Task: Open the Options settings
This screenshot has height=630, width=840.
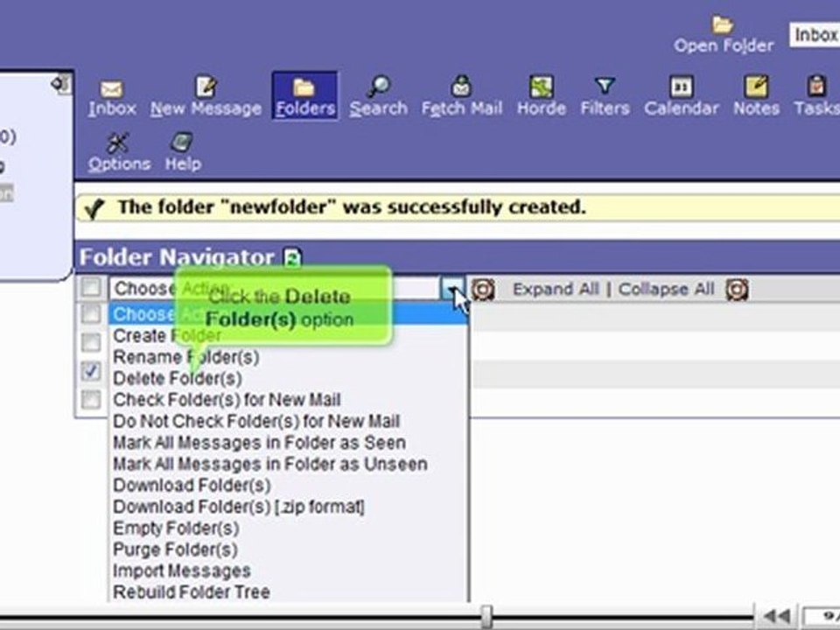Action: 119,152
